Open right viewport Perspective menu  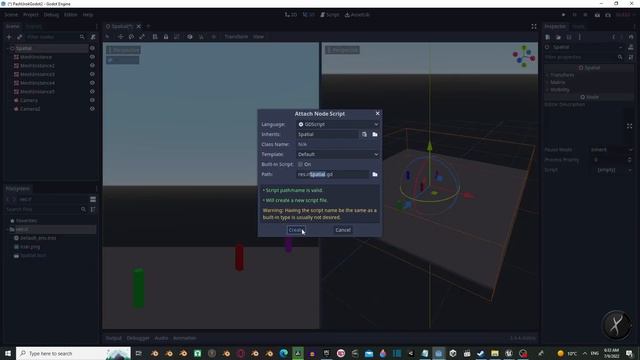pos(342,50)
